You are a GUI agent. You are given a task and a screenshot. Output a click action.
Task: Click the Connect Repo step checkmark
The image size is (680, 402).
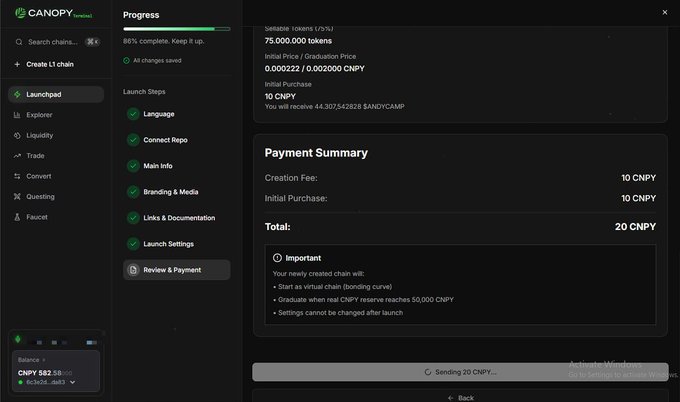[133, 140]
